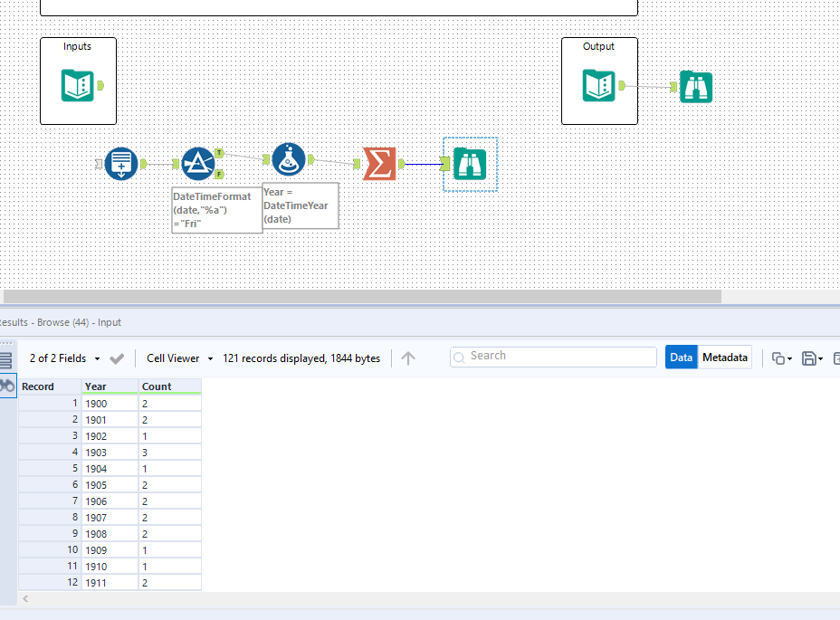Click the Year column header
The width and height of the screenshot is (840, 620).
(109, 386)
